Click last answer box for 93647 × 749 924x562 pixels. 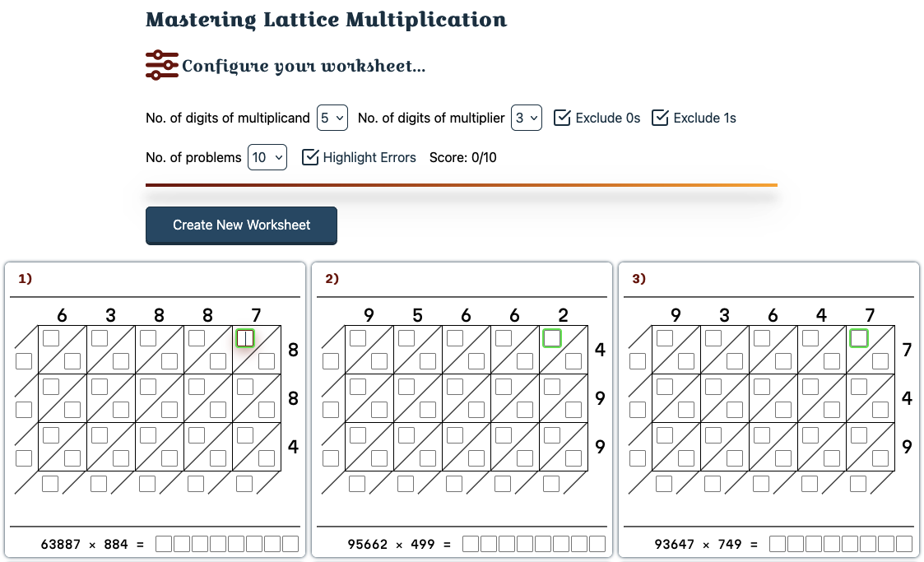tap(904, 544)
